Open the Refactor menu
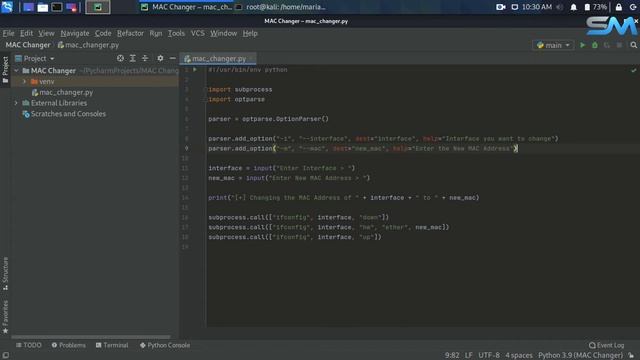Viewport: 640px width, 360px height. coord(130,33)
